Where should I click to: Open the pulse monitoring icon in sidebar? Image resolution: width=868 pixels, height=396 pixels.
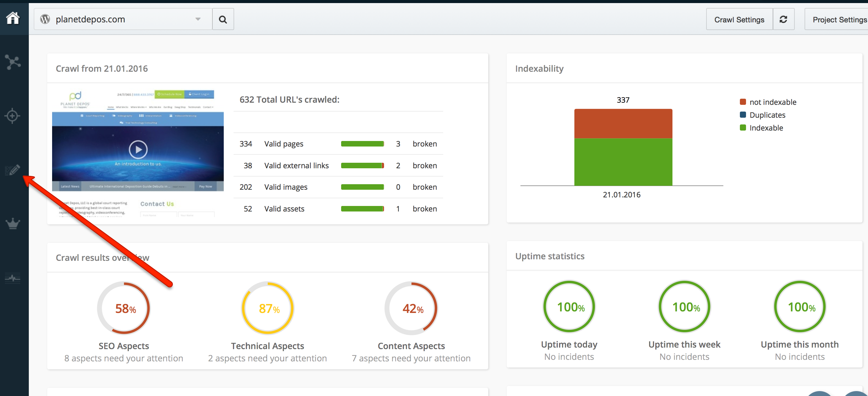pos(13,278)
